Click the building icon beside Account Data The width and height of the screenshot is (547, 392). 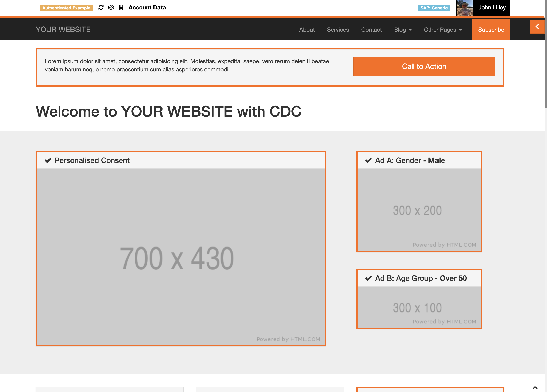[121, 7]
